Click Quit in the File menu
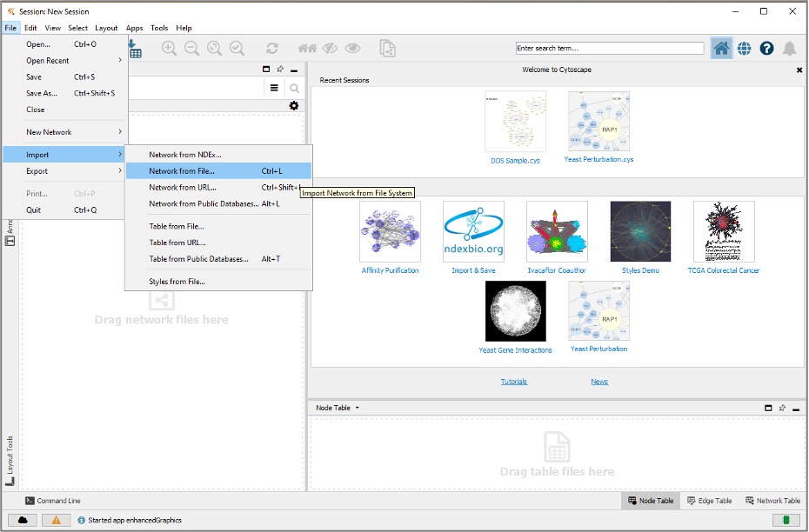809x532 pixels. pyautogui.click(x=65, y=210)
